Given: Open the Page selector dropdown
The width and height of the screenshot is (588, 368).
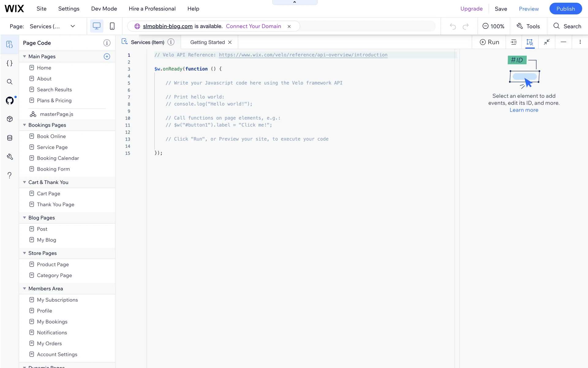Looking at the screenshot, I should tap(73, 26).
